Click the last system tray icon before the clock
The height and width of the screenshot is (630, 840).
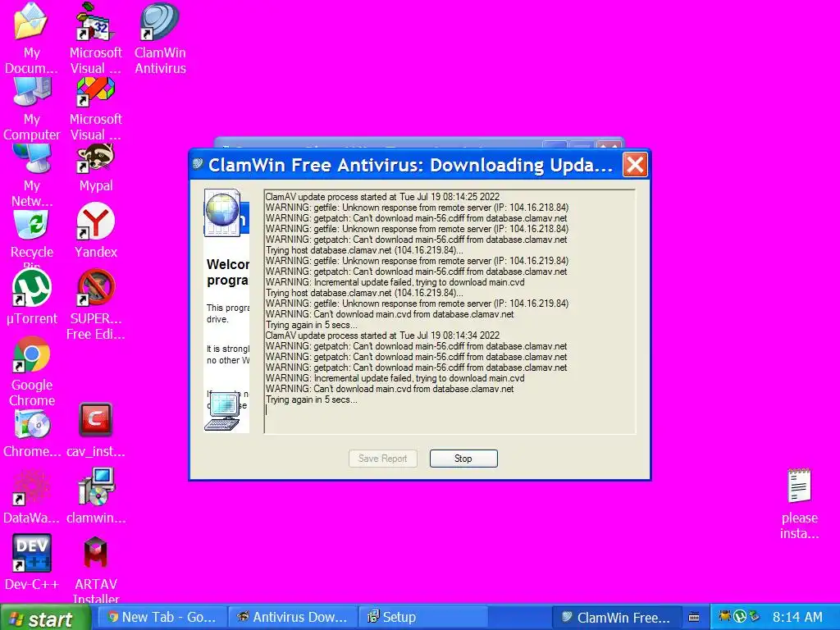[x=755, y=617]
